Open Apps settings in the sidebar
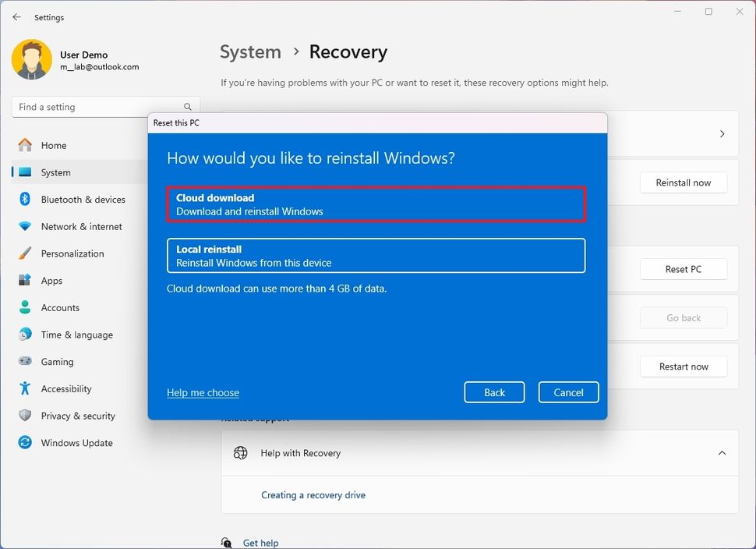Viewport: 756px width, 549px height. coord(51,280)
